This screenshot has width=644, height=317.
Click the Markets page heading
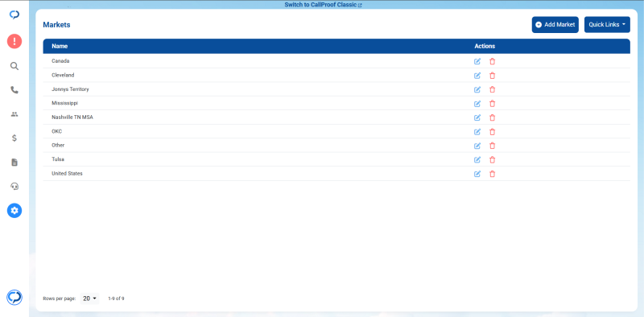(56, 25)
